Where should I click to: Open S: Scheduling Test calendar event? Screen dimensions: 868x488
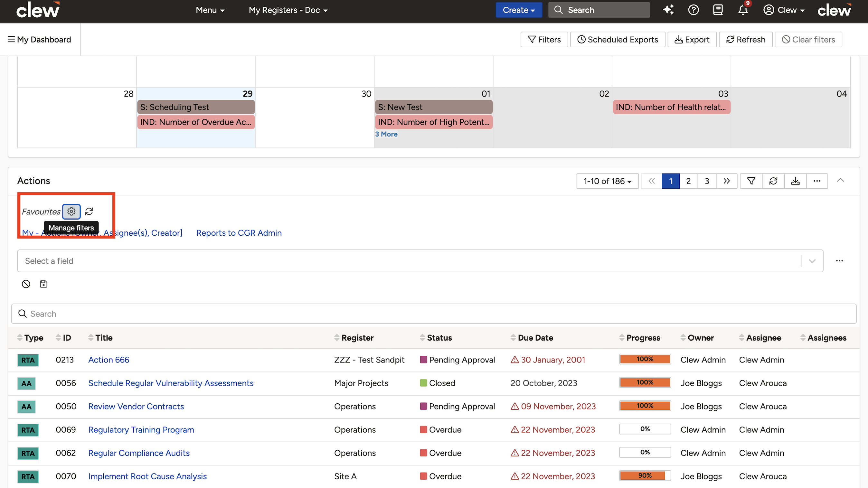pos(196,107)
